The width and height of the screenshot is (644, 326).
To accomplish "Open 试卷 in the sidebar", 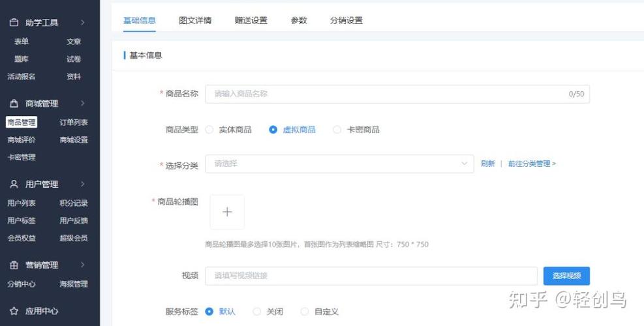I will [x=74, y=59].
